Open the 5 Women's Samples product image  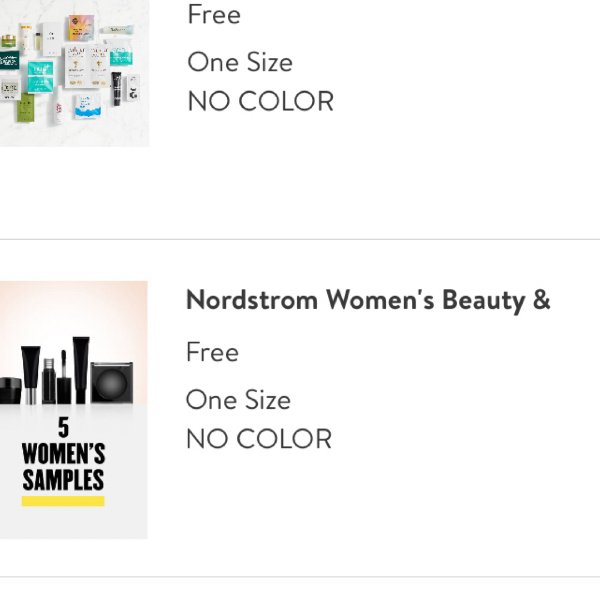click(73, 410)
